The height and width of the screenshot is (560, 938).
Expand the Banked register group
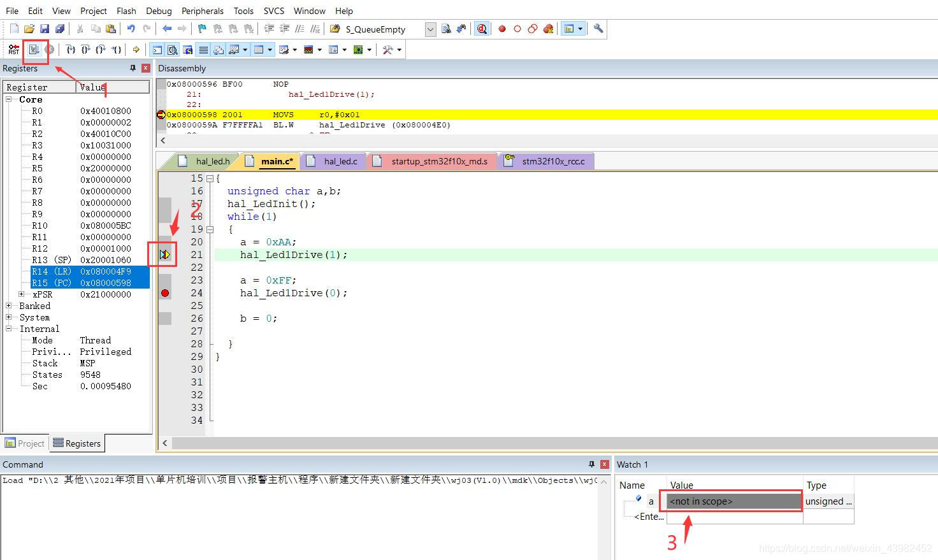tap(9, 306)
